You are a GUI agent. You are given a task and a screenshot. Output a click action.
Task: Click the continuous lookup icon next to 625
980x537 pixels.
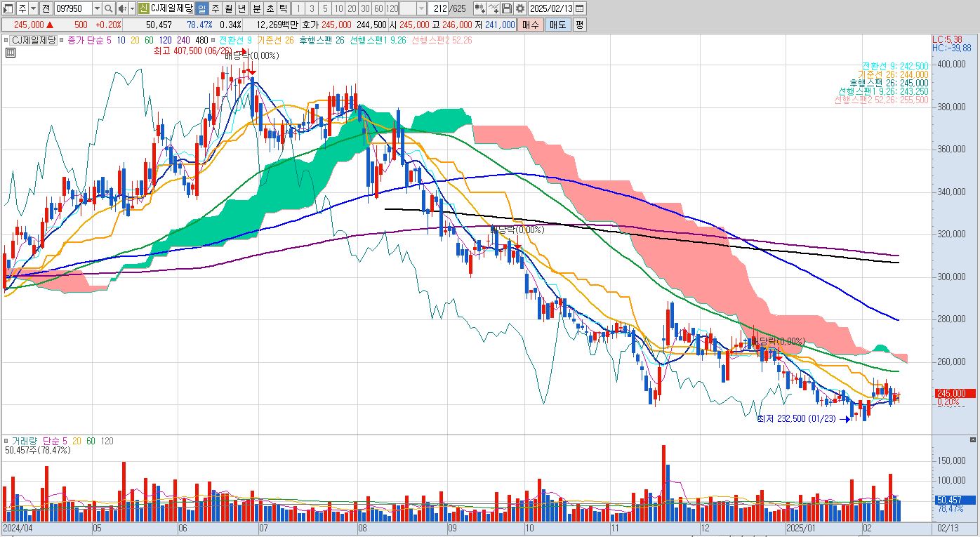click(x=479, y=8)
